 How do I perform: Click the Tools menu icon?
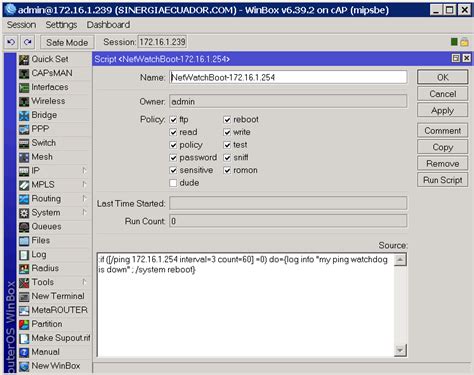click(x=24, y=283)
